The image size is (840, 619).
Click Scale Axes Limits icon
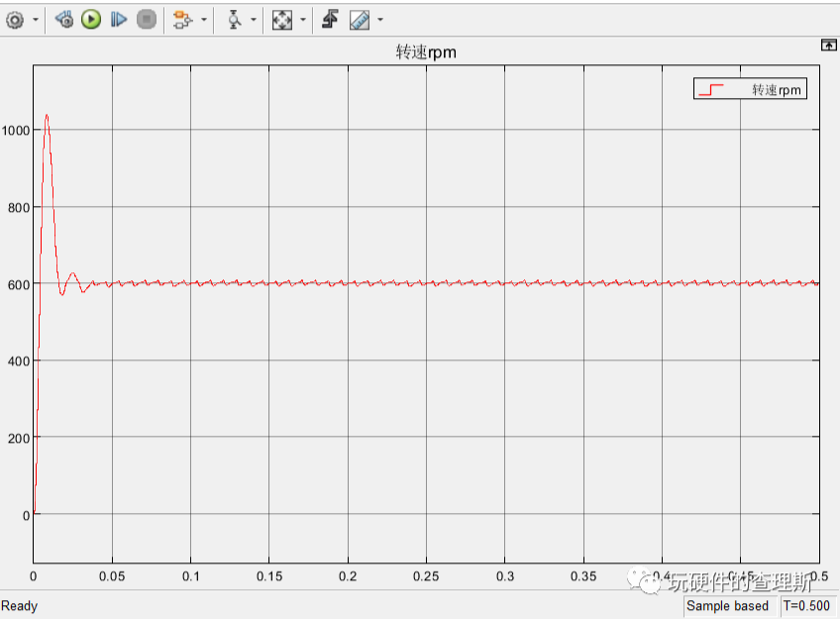click(x=282, y=20)
